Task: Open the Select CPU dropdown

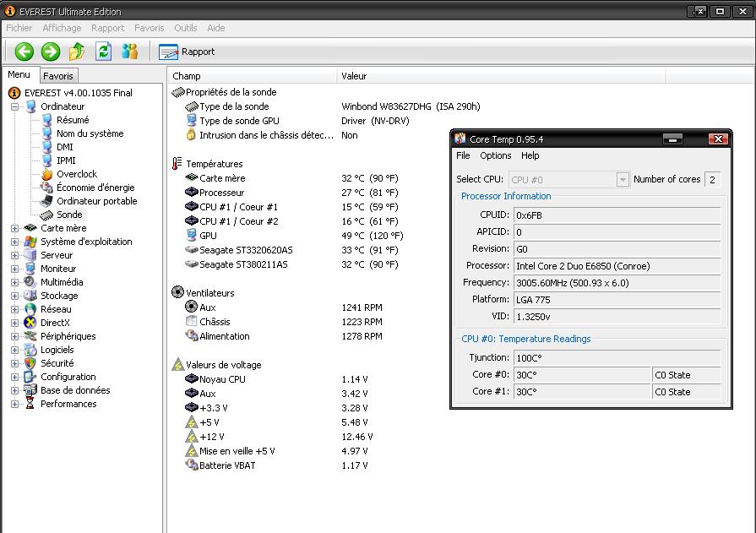Action: pos(623,179)
